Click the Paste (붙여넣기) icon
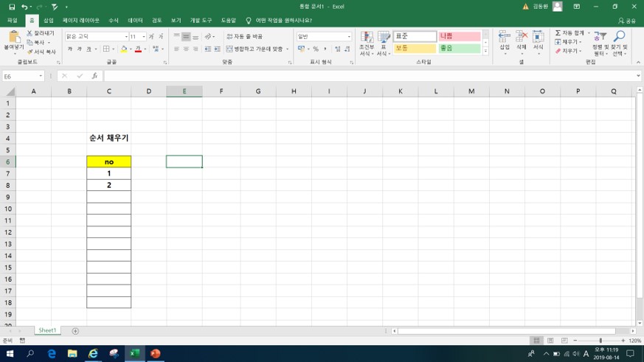The width and height of the screenshot is (644, 362). [x=13, y=38]
